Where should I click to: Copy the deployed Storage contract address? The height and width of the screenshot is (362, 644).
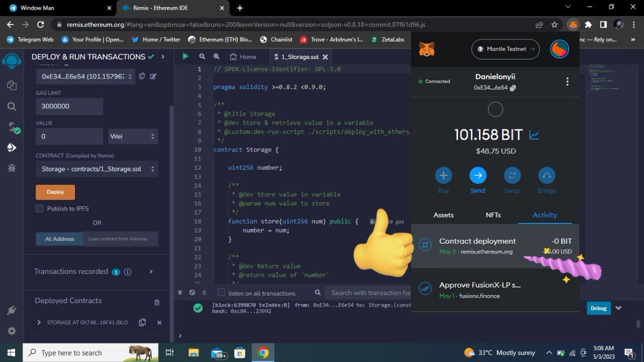click(x=142, y=322)
